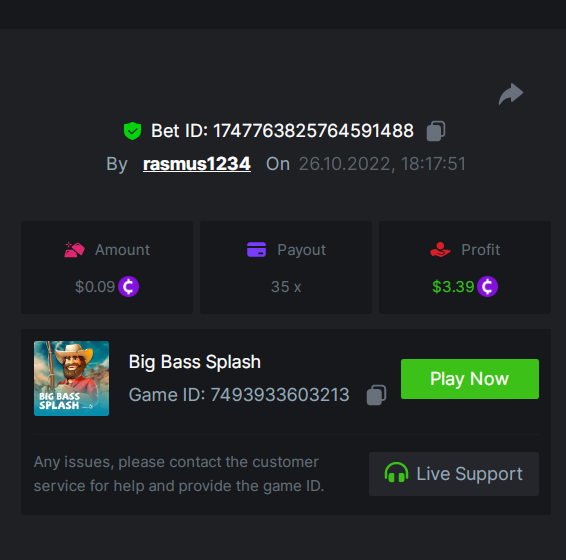Click the bet date 26.10.2022 timestamp
The height and width of the screenshot is (560, 566).
[x=382, y=164]
